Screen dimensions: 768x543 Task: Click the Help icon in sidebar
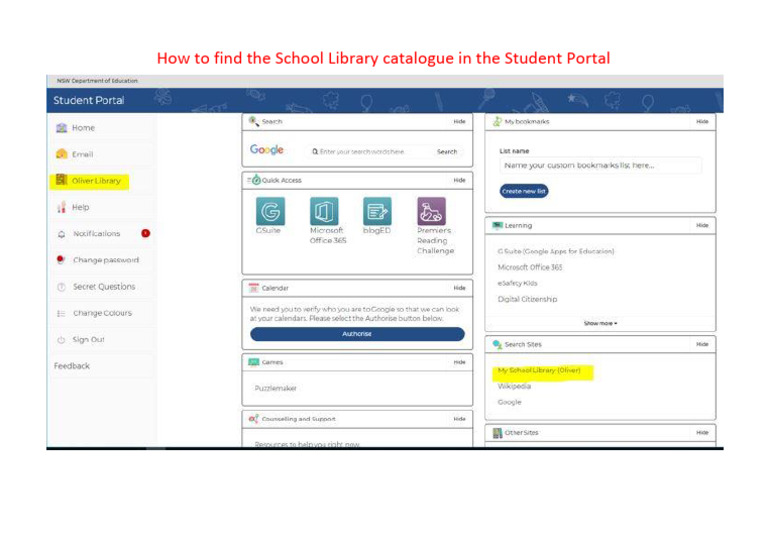click(x=61, y=207)
